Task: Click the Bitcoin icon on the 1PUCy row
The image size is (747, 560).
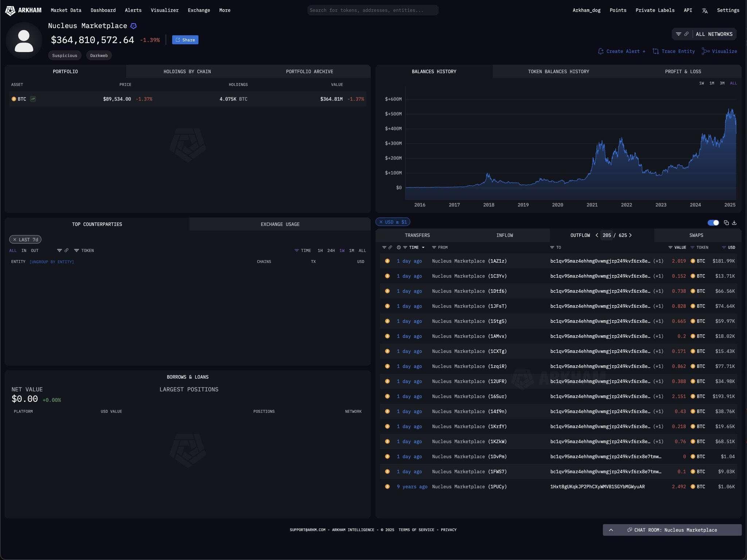Action: pos(387,486)
